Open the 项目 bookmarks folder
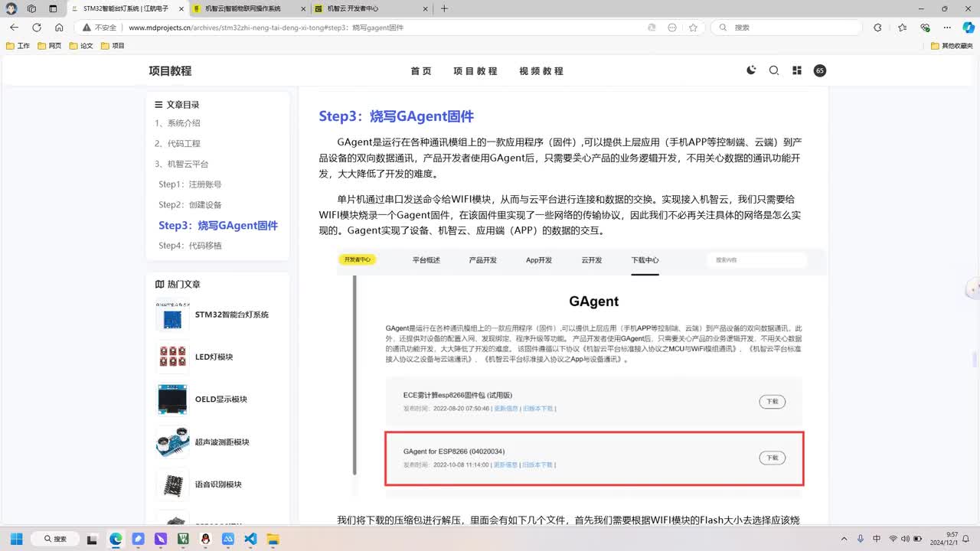The height and width of the screenshot is (551, 980). coord(113,46)
